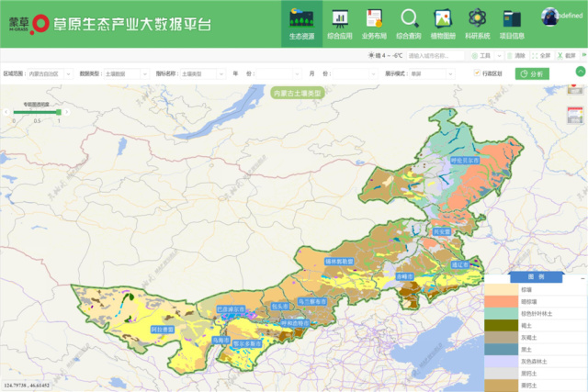Viewport: 588px width, 392px height.
Task: Open 综合查询 magnifier icon
Action: point(410,17)
